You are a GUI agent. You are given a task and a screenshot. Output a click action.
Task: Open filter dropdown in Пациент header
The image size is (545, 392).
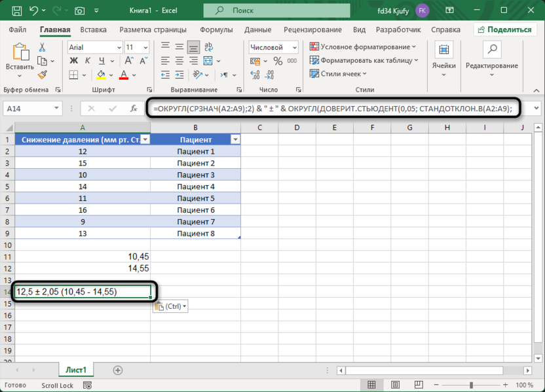(235, 139)
